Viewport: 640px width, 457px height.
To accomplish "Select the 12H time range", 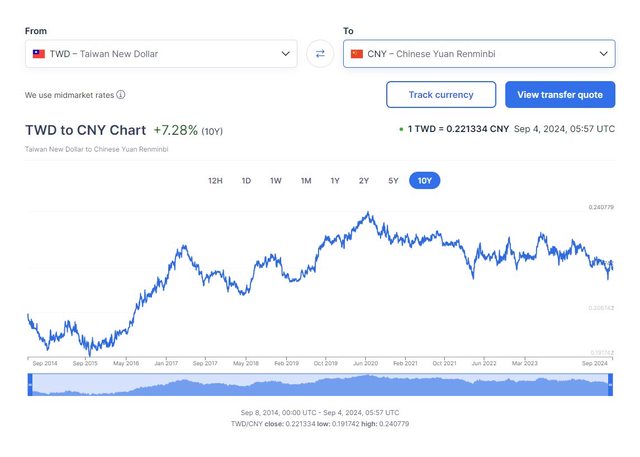I will point(215,181).
